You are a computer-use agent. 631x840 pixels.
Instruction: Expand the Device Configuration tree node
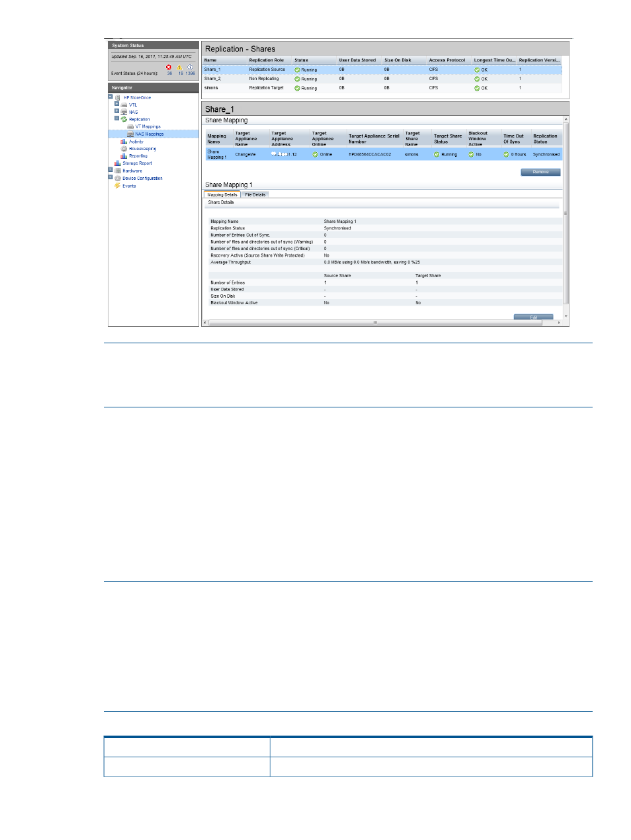[x=110, y=177]
